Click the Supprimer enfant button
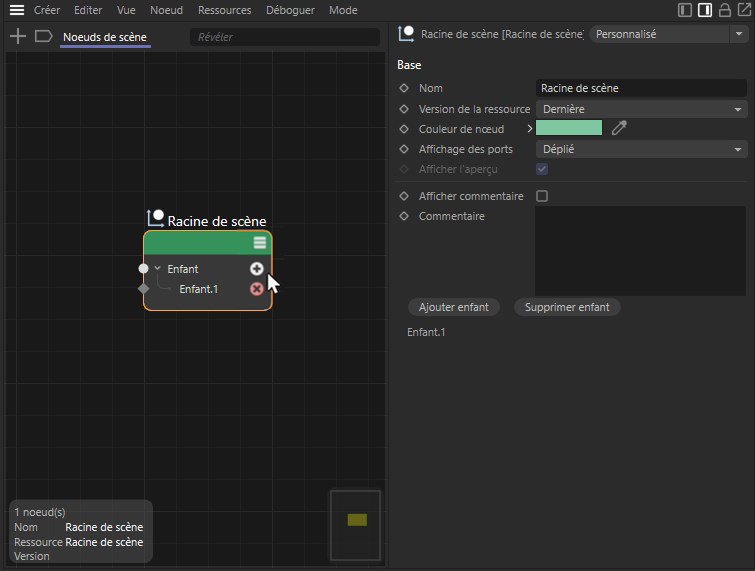This screenshot has width=755, height=571. click(567, 307)
